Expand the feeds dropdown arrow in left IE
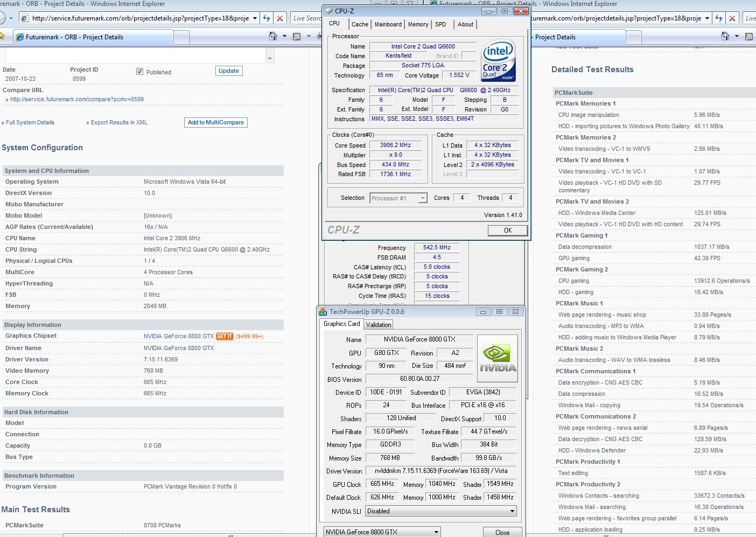The width and height of the screenshot is (756, 537). click(309, 37)
